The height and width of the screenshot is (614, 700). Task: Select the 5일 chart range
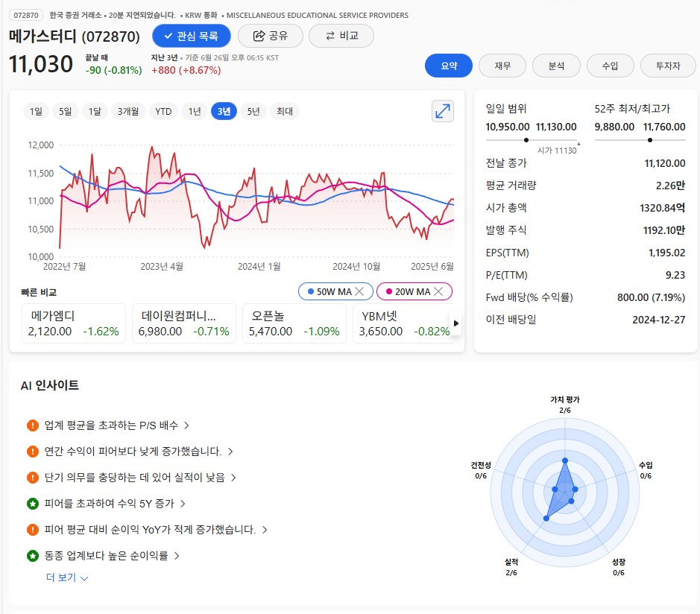point(65,111)
